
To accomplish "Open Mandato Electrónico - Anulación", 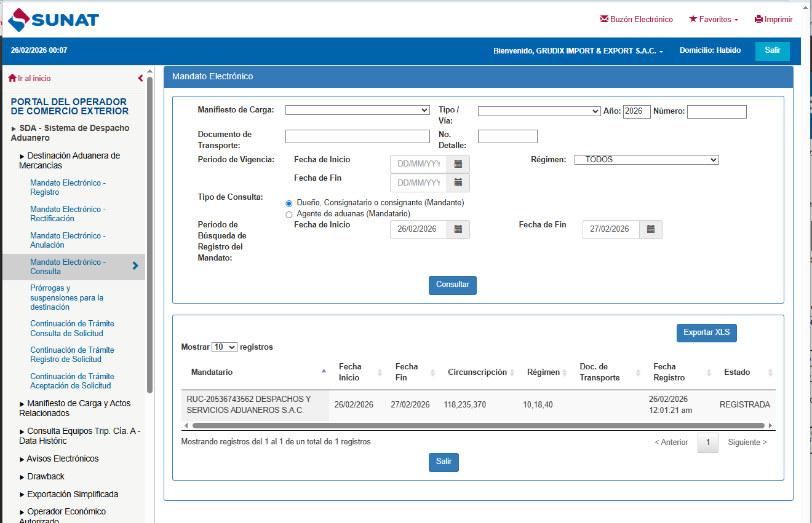I will (x=68, y=240).
